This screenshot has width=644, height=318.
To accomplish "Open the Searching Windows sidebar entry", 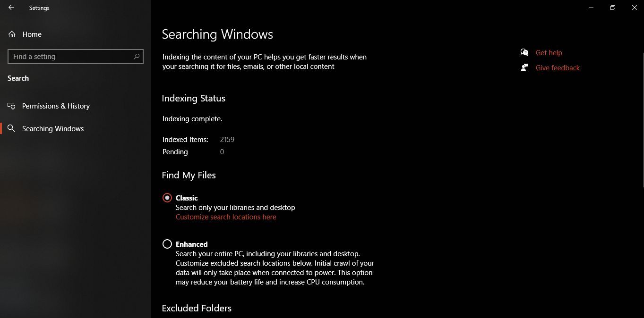I will [52, 128].
